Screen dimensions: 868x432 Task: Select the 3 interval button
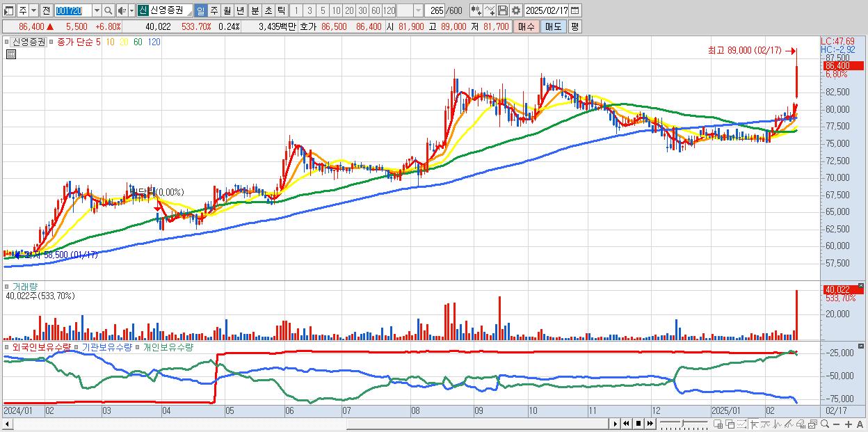(x=309, y=10)
